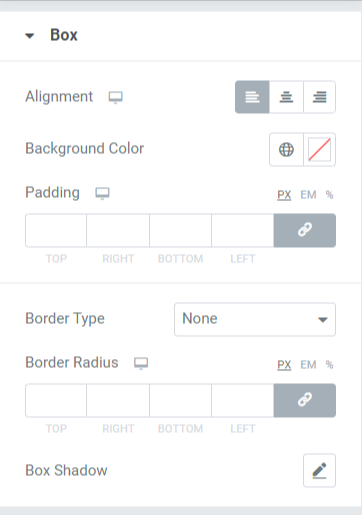The image size is (362, 515).
Task: Switch Border Radius unit to EM
Action: coord(308,365)
